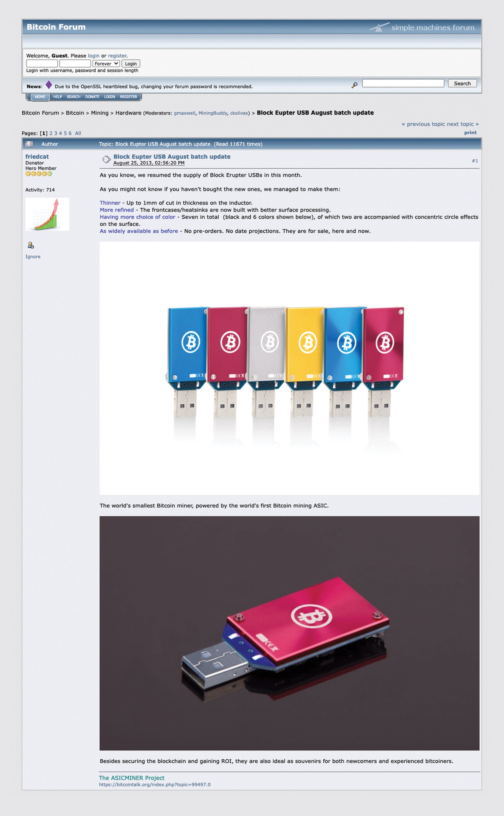Click the post message icon beside title

click(106, 159)
